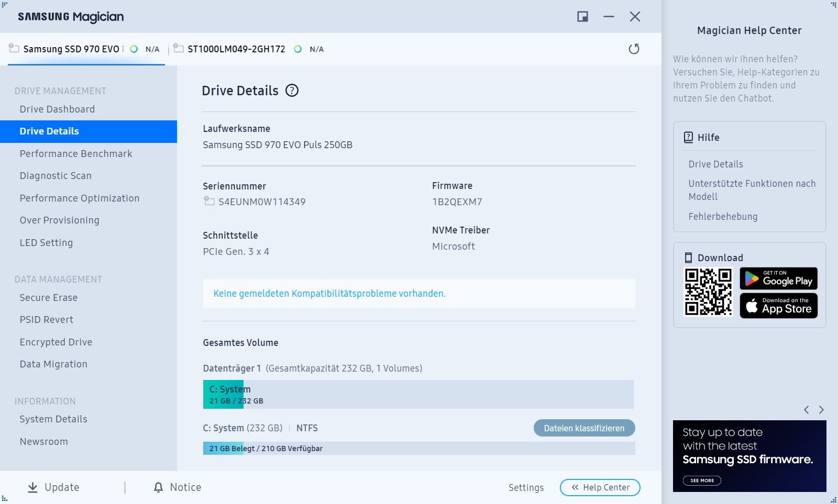Go to previous banner with left chevron
This screenshot has height=504, width=838.
pos(807,410)
